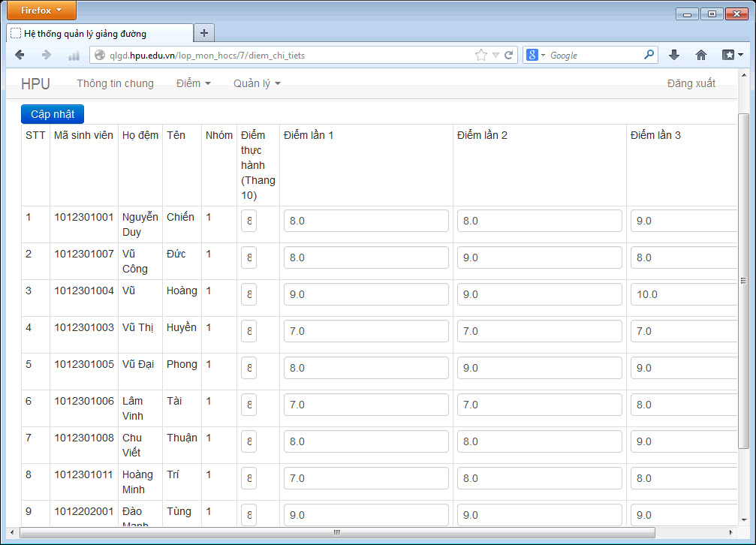This screenshot has width=756, height=545.
Task: Bookmark this page using the star icon
Action: [x=480, y=55]
